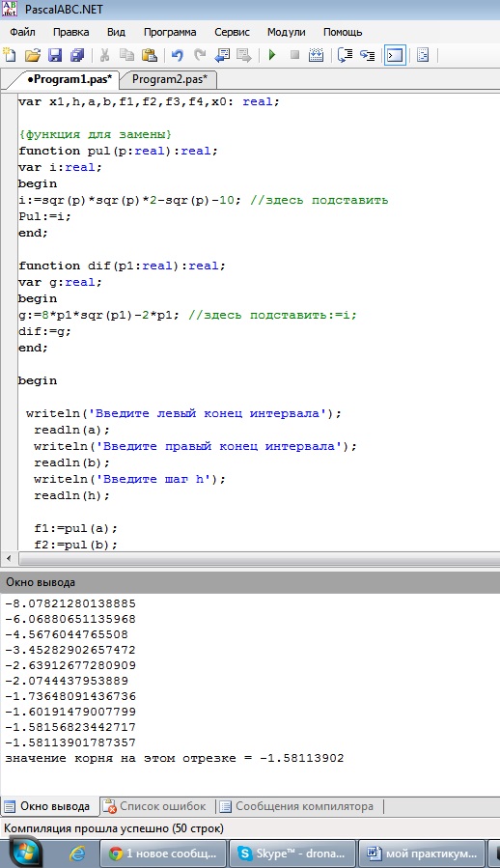Undo the last edit
Screen dimensions: 500x868
[178, 55]
